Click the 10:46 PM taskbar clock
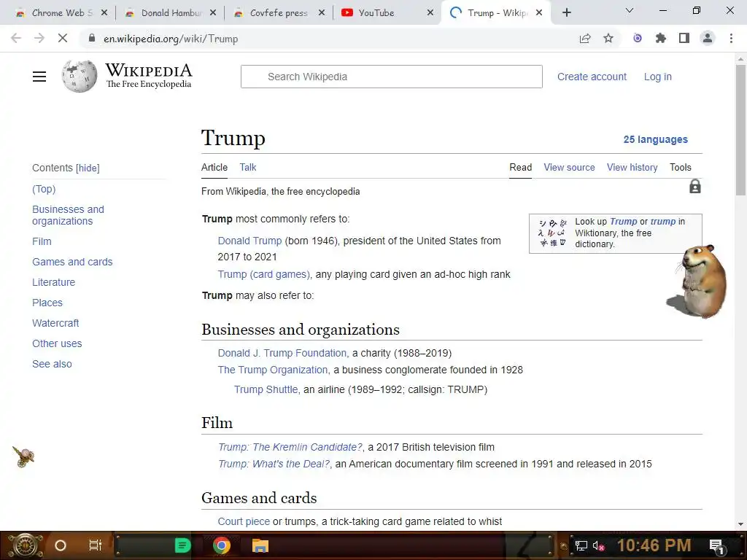747x560 pixels. pyautogui.click(x=654, y=545)
